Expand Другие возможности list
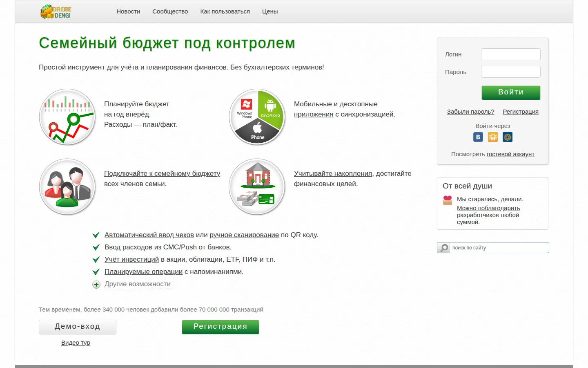This screenshot has width=588, height=368. (x=138, y=284)
